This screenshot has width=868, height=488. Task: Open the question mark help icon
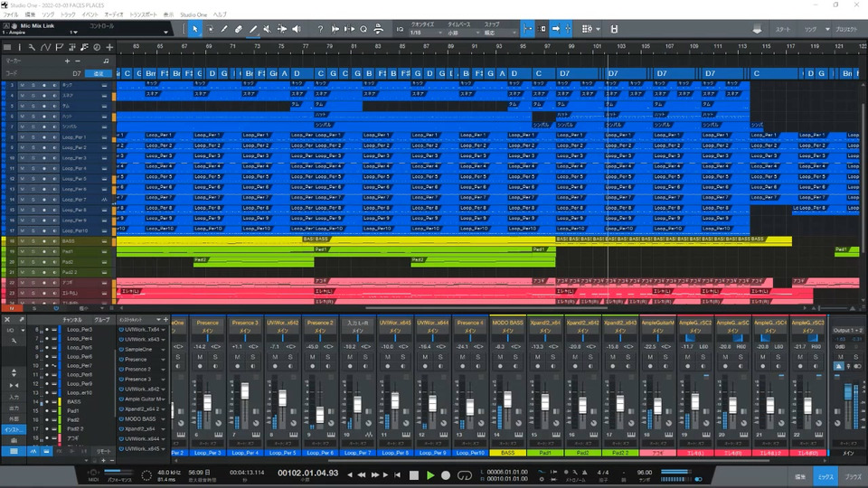point(319,29)
